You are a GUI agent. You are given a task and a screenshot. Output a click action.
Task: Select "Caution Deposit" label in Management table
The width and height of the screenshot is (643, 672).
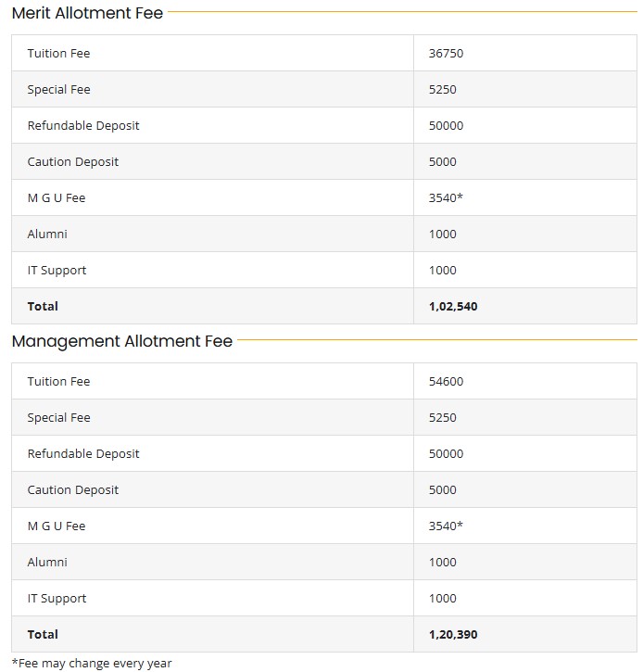tap(73, 490)
